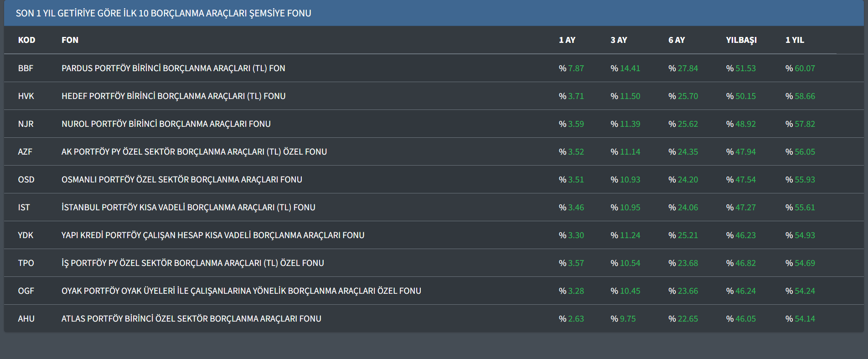Click the AZF fund code
This screenshot has height=359, width=868.
pyautogui.click(x=25, y=152)
